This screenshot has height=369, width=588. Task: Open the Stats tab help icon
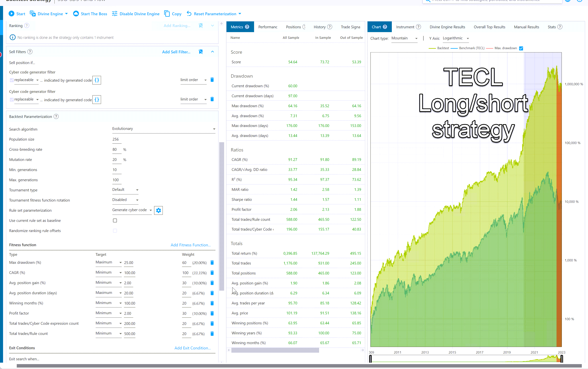click(560, 27)
